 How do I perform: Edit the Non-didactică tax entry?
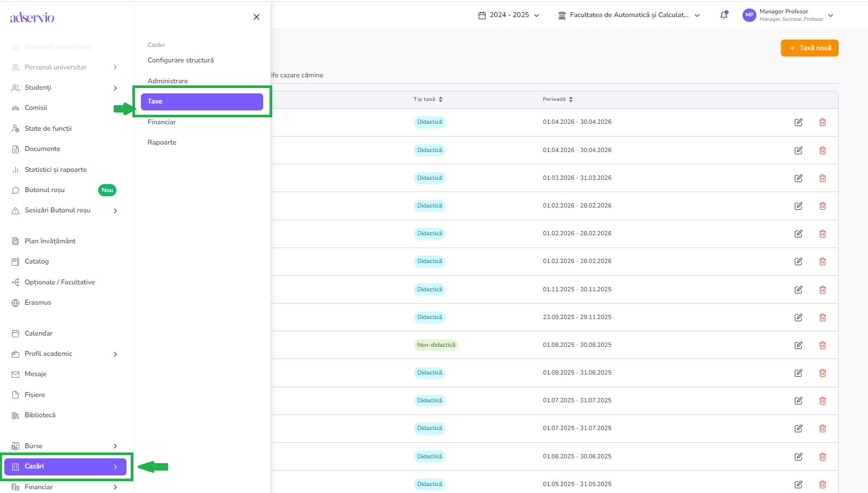point(798,345)
